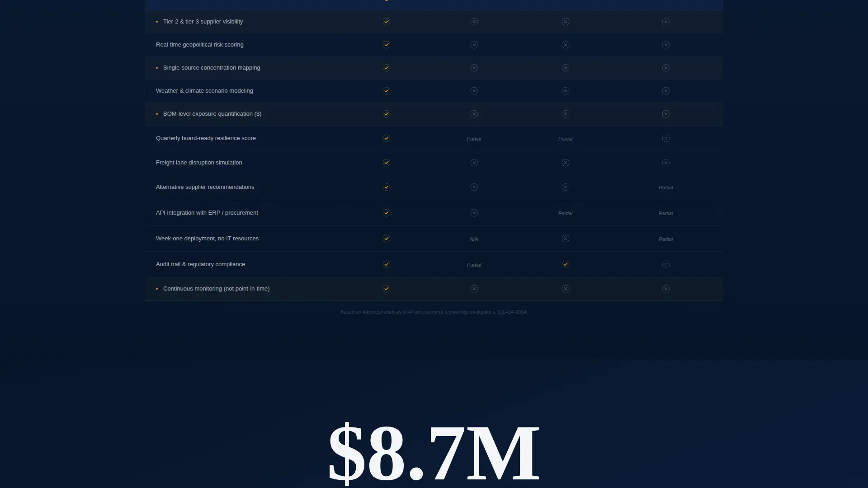Select 'Continuous monitoring (not point-in-time)' label
Viewport: 868px width, 488px height.
(x=217, y=289)
